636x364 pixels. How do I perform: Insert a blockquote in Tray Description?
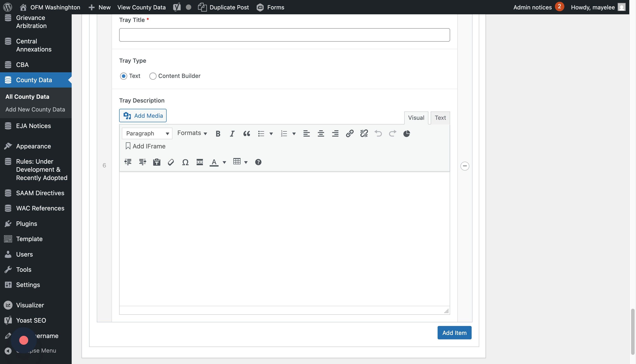click(x=247, y=133)
